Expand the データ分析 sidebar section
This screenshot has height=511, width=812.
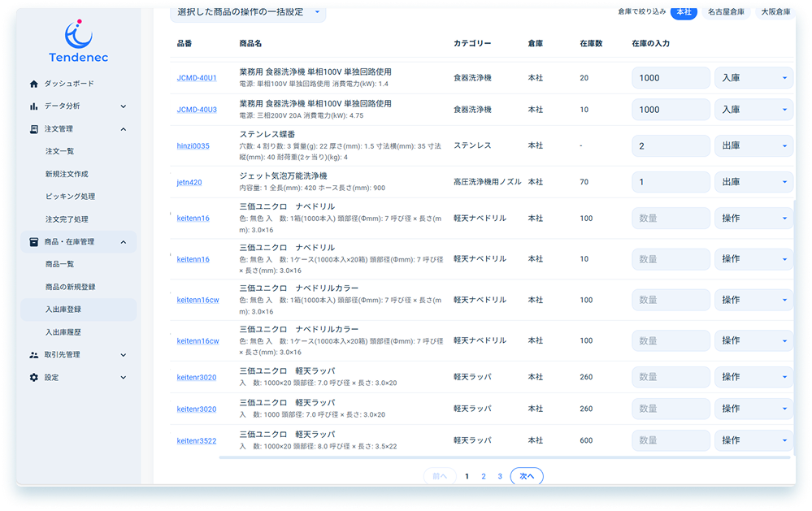pyautogui.click(x=124, y=106)
